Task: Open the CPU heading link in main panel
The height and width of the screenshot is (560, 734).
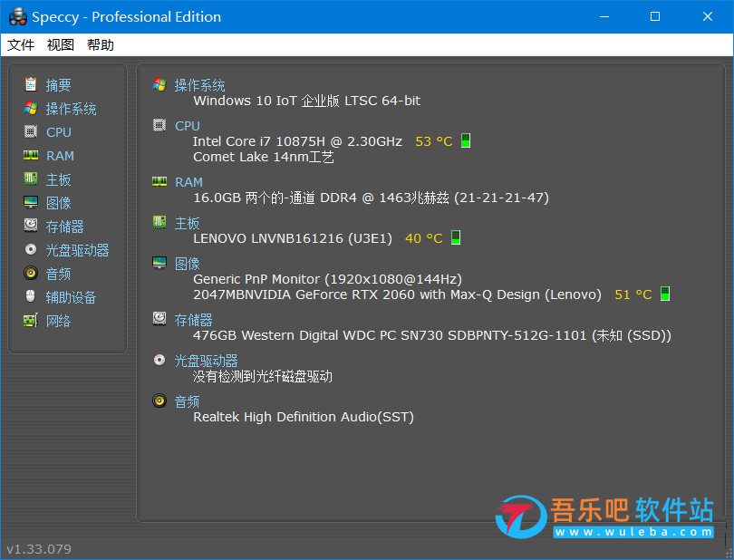Action: click(x=188, y=126)
